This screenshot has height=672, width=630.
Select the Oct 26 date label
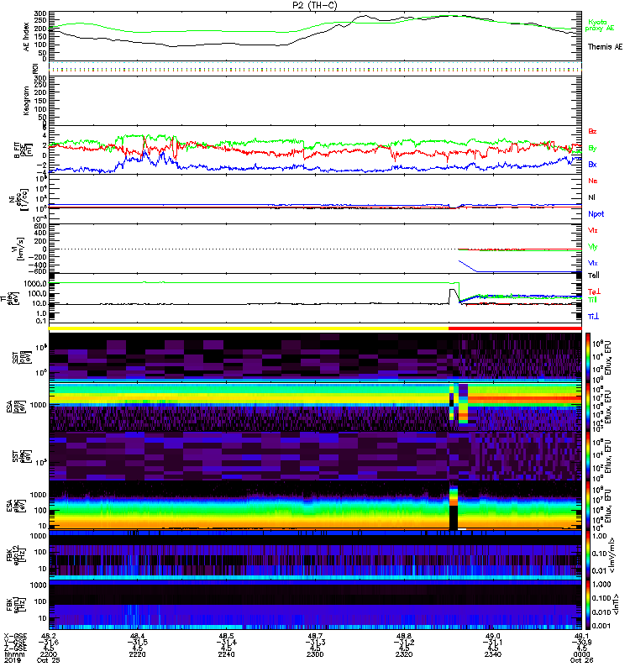click(x=581, y=660)
